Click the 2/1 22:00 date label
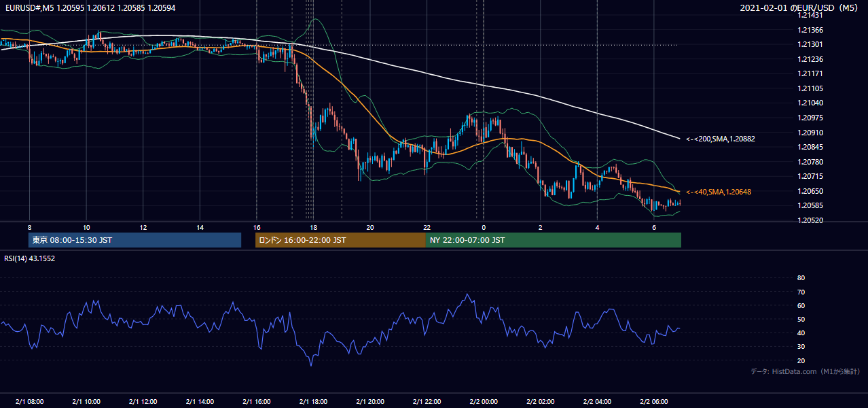This screenshot has width=868, height=408. 427,401
